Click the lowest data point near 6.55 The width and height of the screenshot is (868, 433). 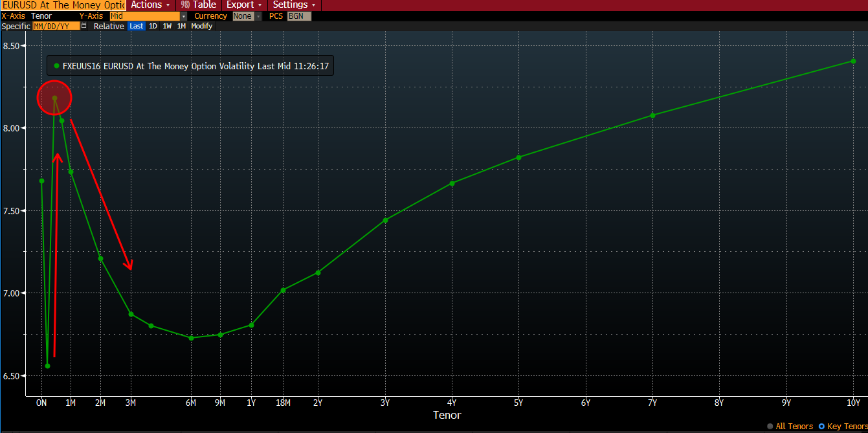47,366
